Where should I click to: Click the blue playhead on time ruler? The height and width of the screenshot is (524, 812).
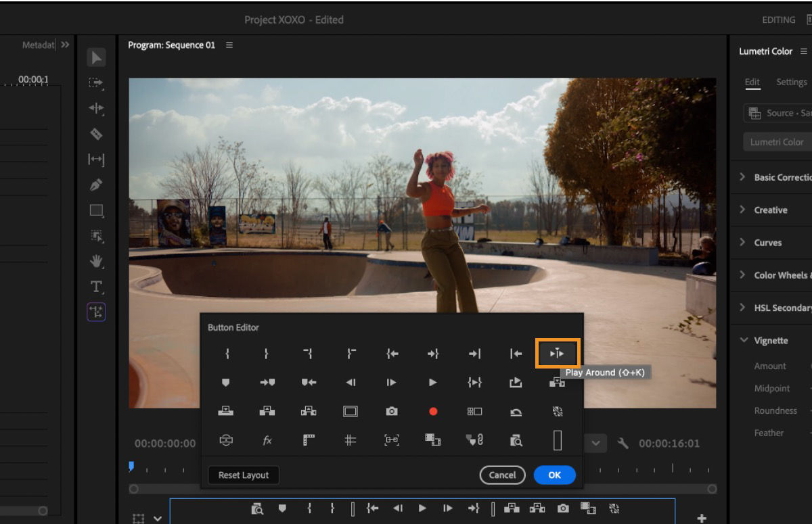coord(131,466)
